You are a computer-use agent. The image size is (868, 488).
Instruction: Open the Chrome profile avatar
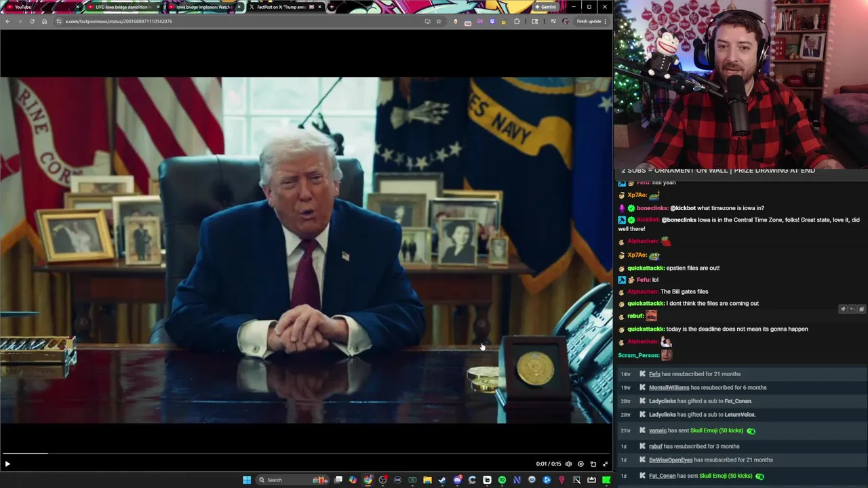pos(565,21)
